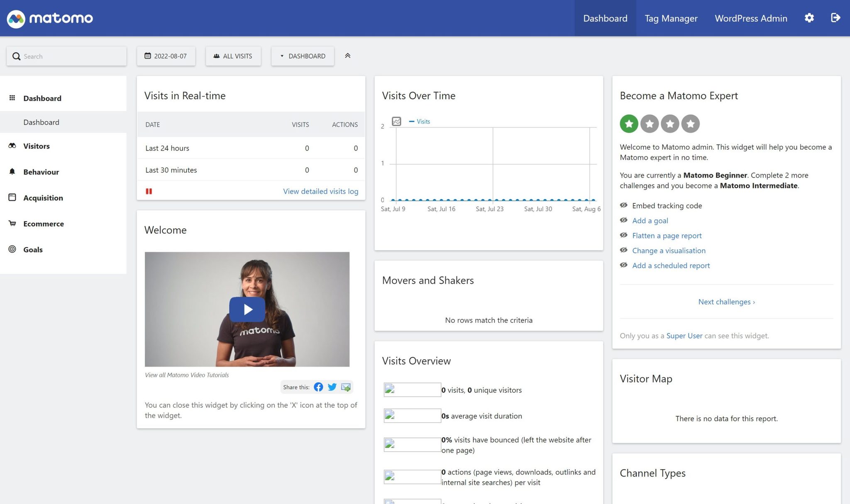The height and width of the screenshot is (504, 850).
Task: Play the Matomo welcome video
Action: click(x=247, y=309)
